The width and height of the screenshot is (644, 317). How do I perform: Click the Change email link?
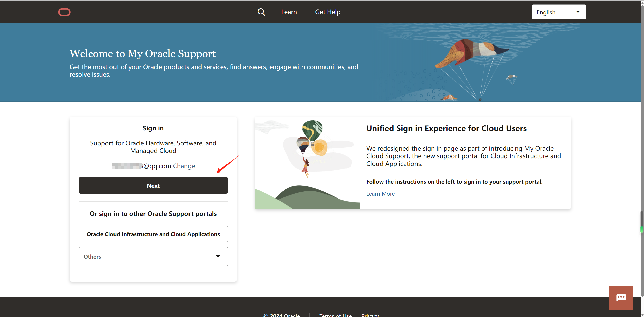pos(184,166)
